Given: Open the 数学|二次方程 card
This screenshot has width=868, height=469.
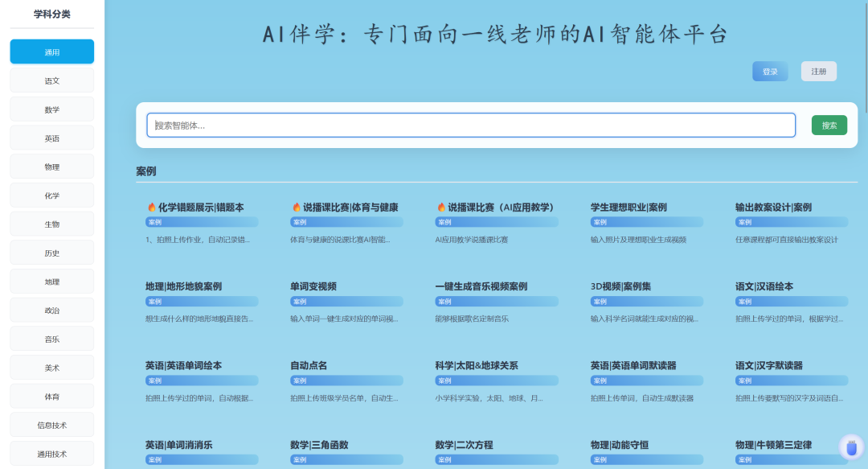Looking at the screenshot, I should pos(464,445).
